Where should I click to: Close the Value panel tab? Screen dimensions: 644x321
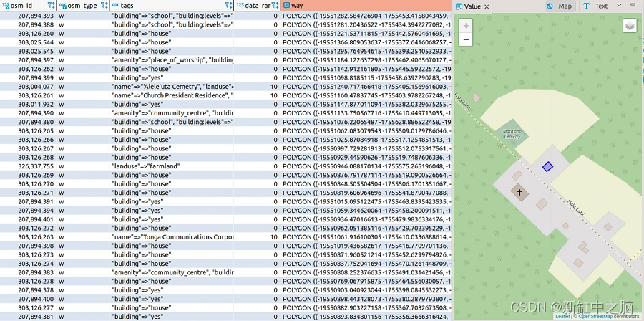tap(487, 6)
